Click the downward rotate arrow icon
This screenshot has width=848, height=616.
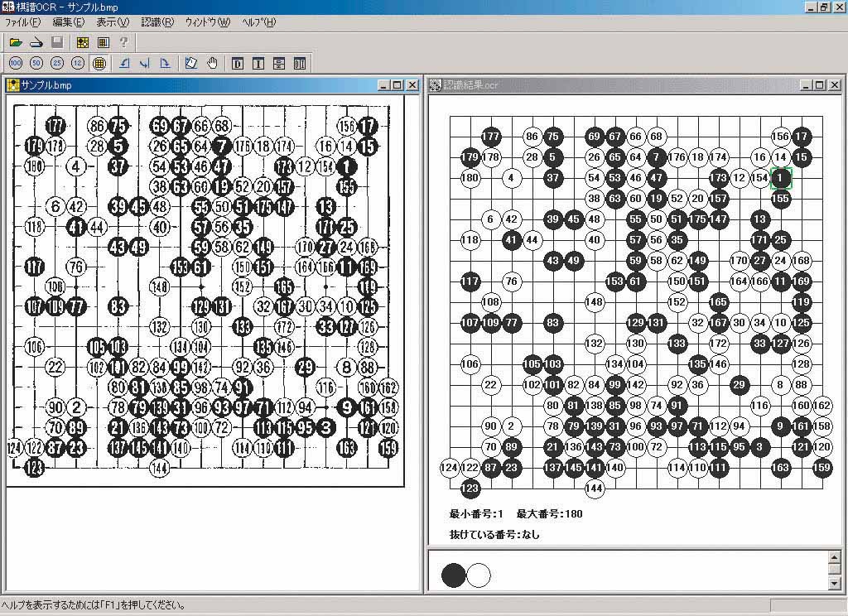tap(144, 63)
